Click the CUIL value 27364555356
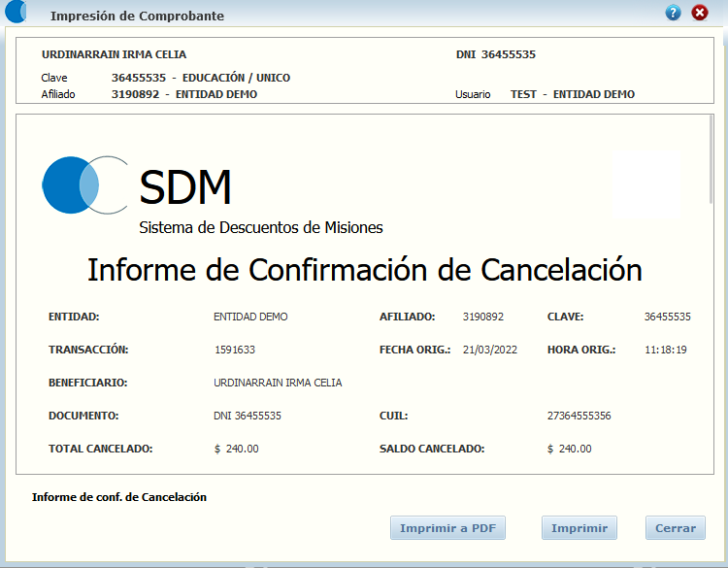The width and height of the screenshot is (728, 568). click(579, 416)
